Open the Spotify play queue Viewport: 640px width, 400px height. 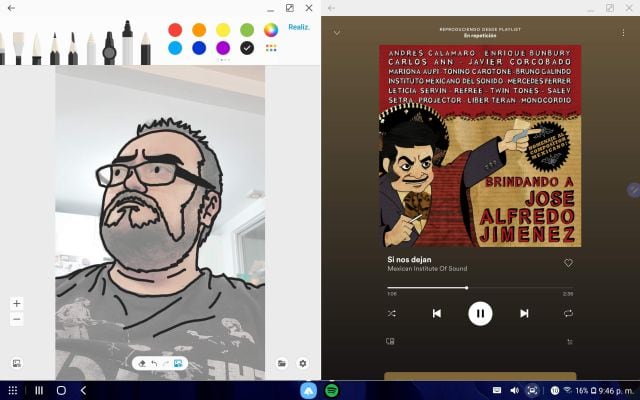[x=569, y=341]
